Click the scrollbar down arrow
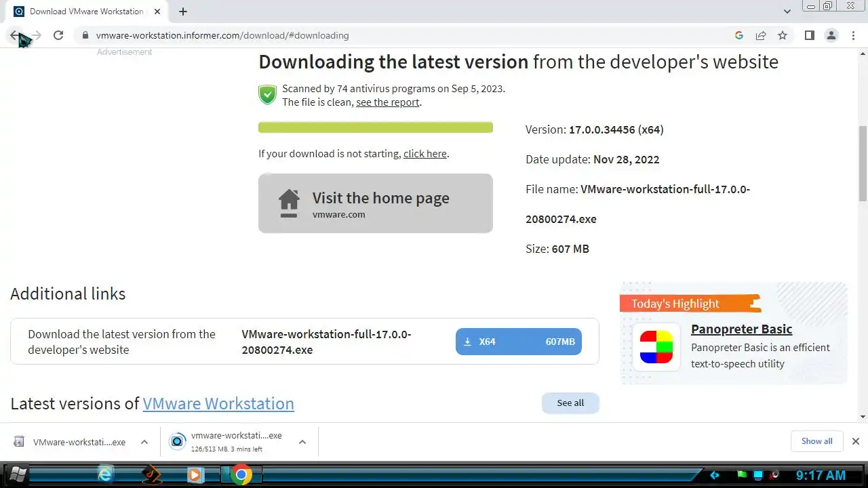Image resolution: width=868 pixels, height=488 pixels. tap(863, 416)
